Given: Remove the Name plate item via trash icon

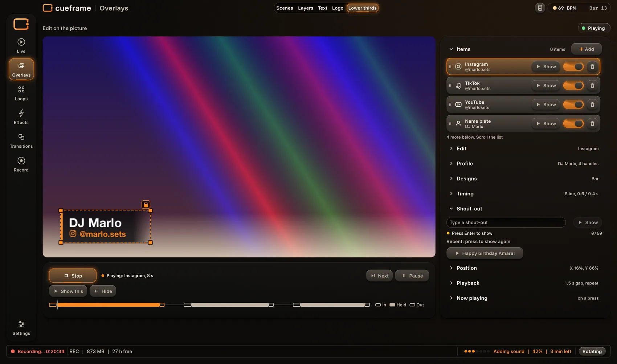Looking at the screenshot, I should 592,123.
